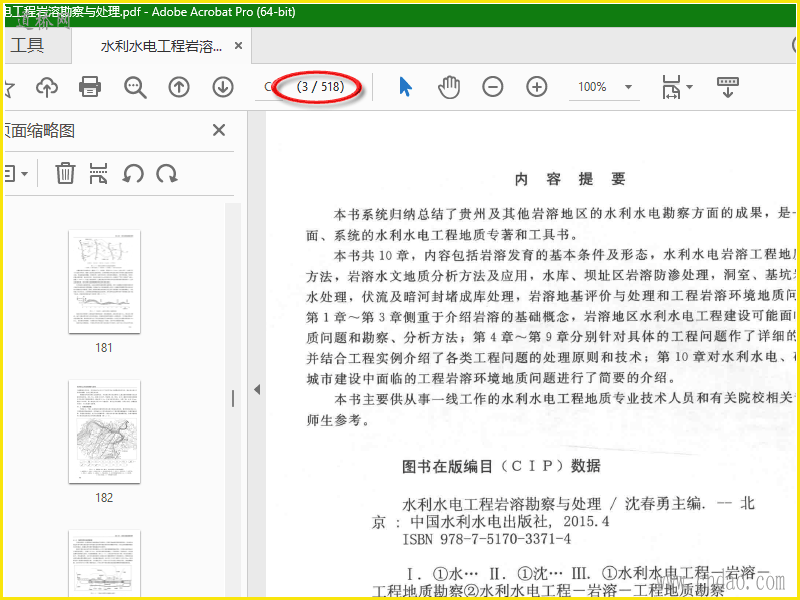This screenshot has height=600, width=800.
Task: Print the document with printer icon
Action: tap(90, 87)
